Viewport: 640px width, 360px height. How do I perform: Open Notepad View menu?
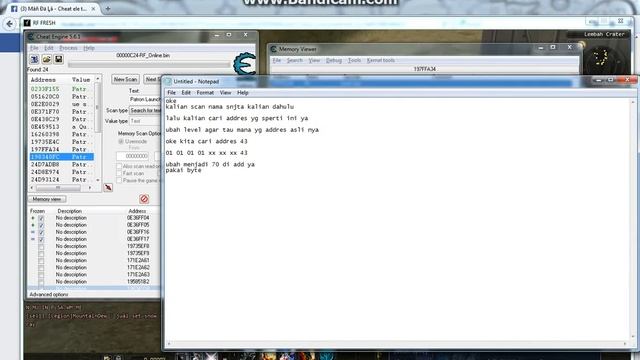pos(225,93)
